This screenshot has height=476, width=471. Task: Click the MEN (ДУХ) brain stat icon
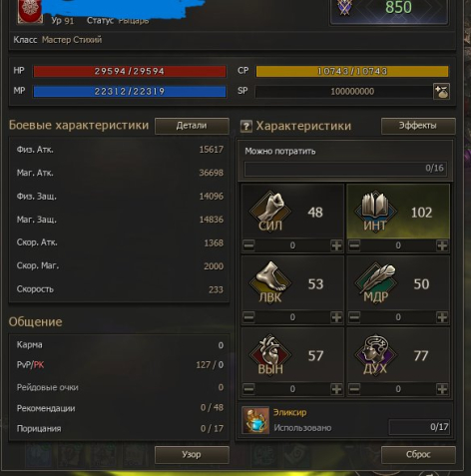click(x=375, y=354)
